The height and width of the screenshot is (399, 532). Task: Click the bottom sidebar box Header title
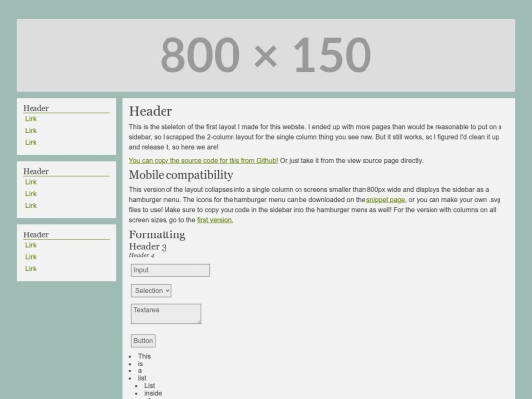pyautogui.click(x=36, y=234)
